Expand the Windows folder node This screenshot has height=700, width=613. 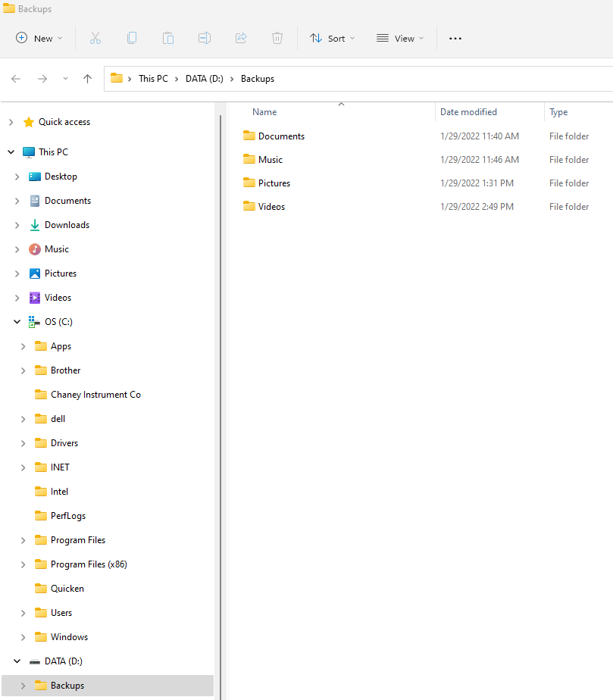click(x=23, y=637)
